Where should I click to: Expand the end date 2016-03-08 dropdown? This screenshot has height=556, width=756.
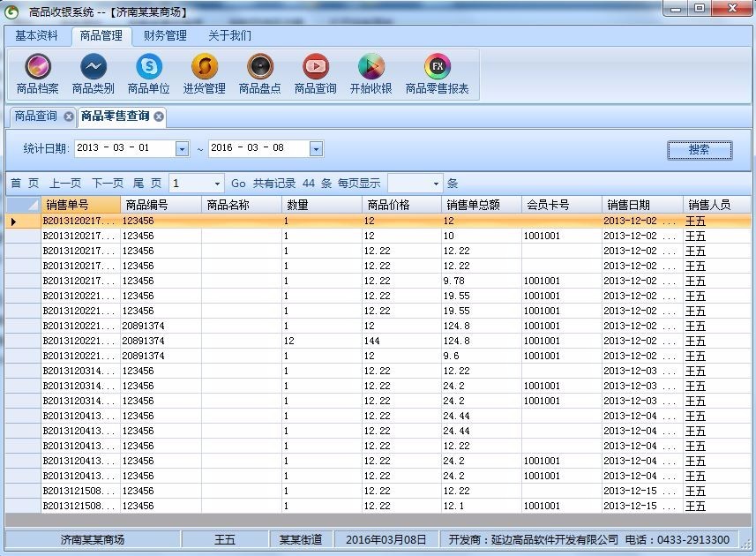(x=315, y=148)
